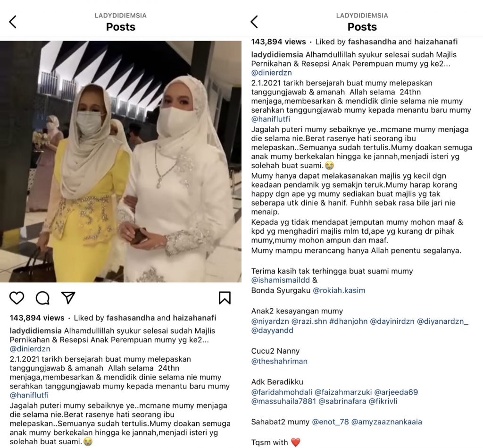Save post with bookmark icon
This screenshot has width=483, height=448.
click(x=225, y=298)
